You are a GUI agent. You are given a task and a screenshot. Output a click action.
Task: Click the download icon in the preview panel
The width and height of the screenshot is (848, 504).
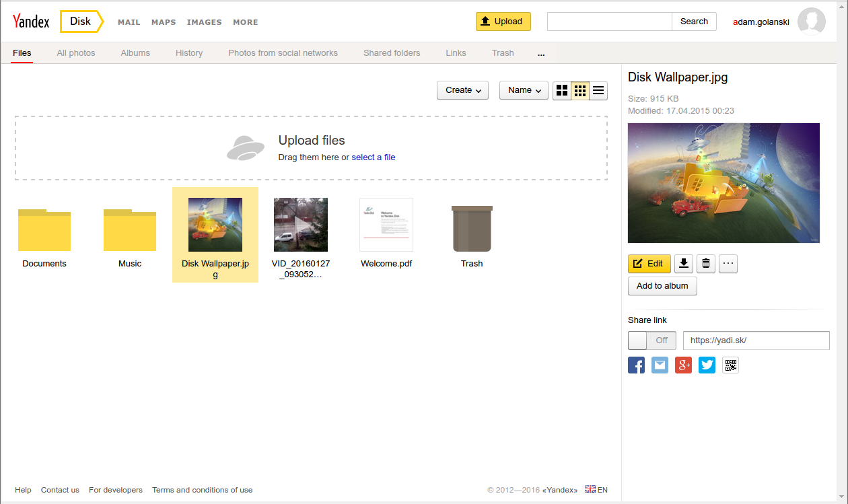pyautogui.click(x=684, y=264)
